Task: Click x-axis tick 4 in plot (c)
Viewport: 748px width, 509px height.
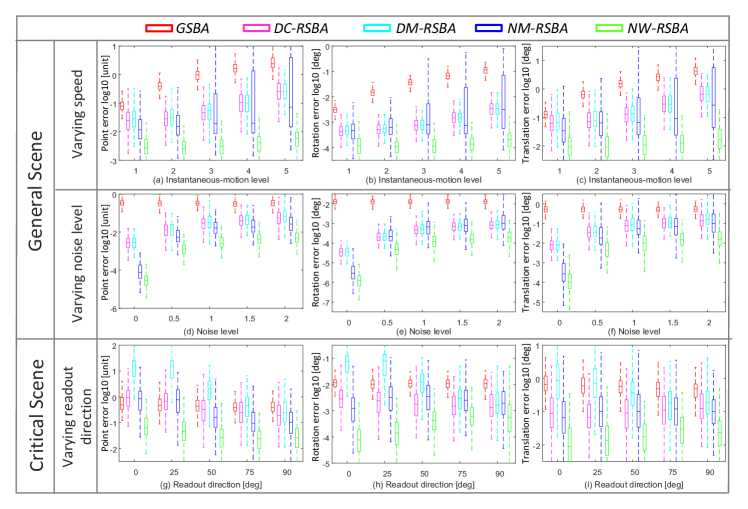Action: (672, 171)
